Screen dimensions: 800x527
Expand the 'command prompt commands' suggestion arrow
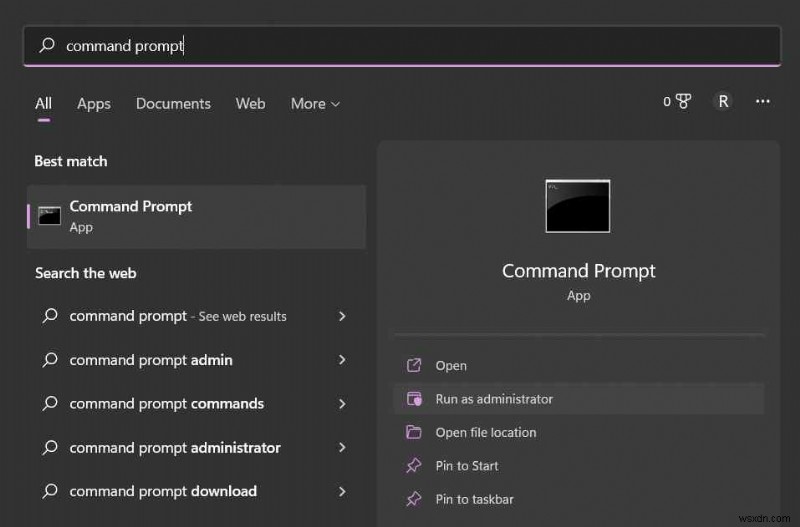click(x=342, y=404)
